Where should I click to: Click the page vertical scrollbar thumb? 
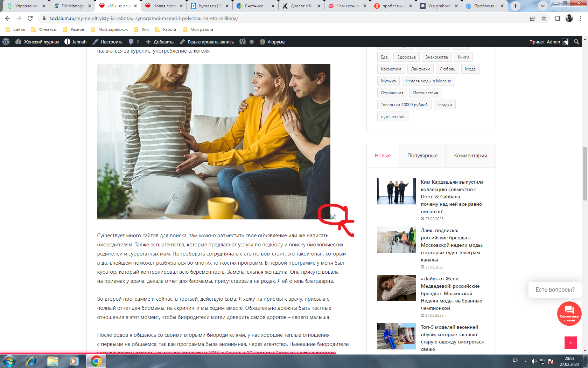[x=585, y=173]
